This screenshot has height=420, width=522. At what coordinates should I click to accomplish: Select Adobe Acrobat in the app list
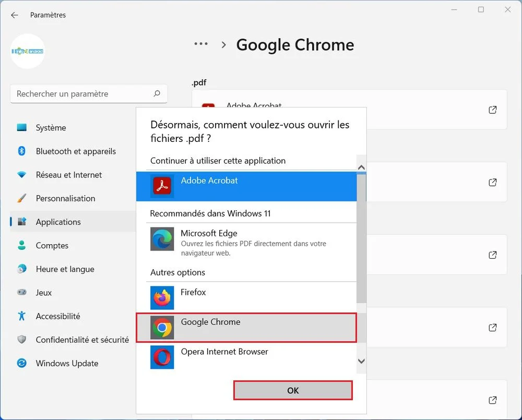(x=246, y=186)
